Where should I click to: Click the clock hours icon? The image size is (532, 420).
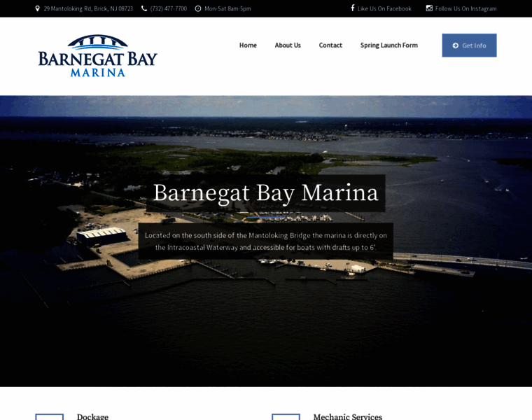[x=198, y=8]
